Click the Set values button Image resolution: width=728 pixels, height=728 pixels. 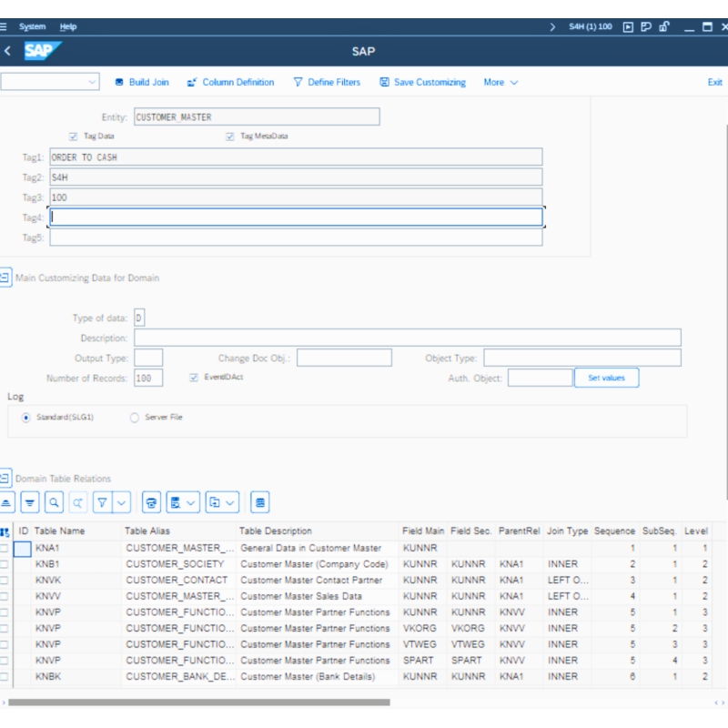coord(606,378)
